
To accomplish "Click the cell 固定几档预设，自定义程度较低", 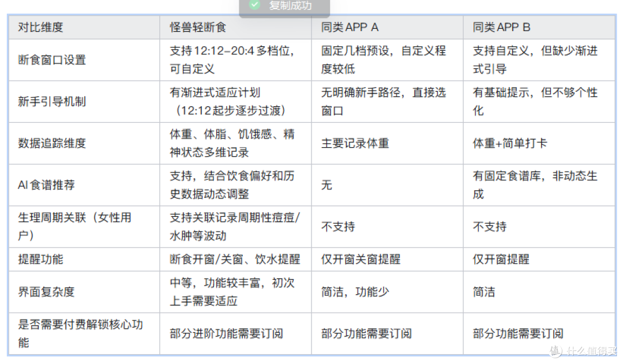I will click(388, 60).
